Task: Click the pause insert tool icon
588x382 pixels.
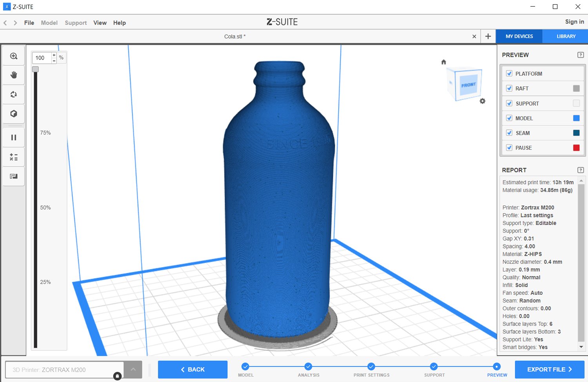Action: (x=14, y=138)
